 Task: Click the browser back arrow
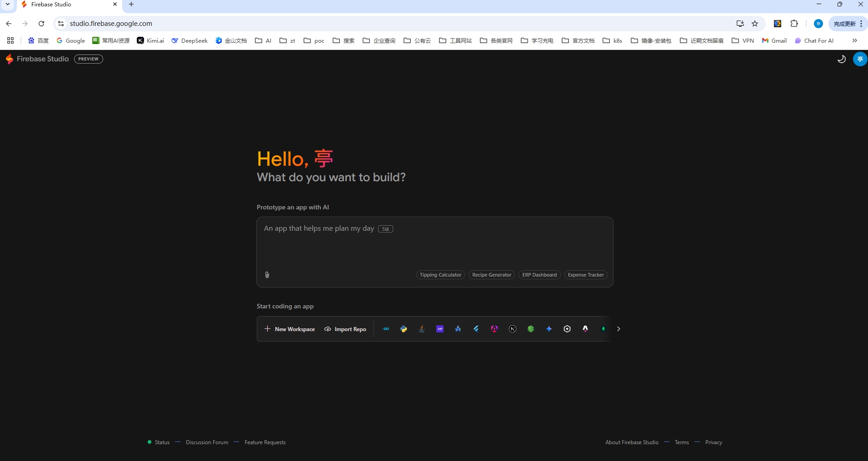click(x=9, y=24)
